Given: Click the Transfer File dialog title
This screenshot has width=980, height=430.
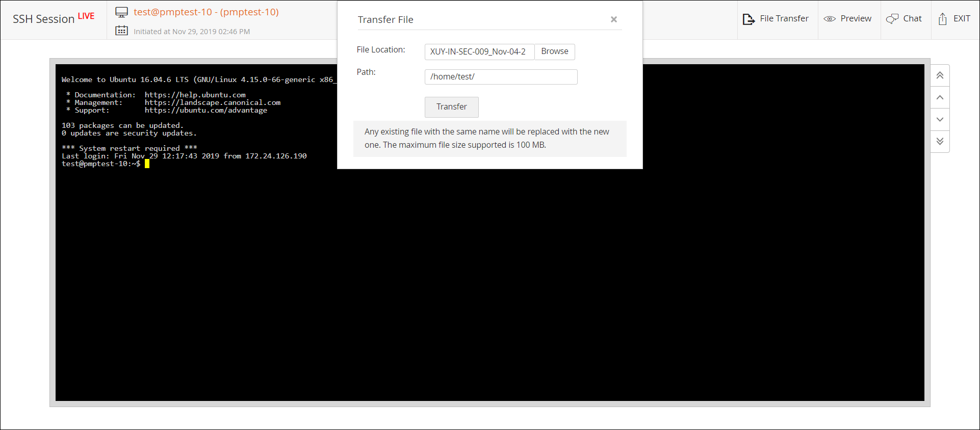Looking at the screenshot, I should point(385,19).
